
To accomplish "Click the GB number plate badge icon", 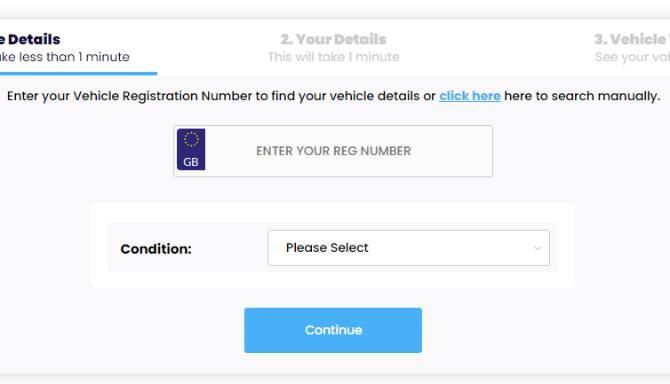I will tap(191, 149).
